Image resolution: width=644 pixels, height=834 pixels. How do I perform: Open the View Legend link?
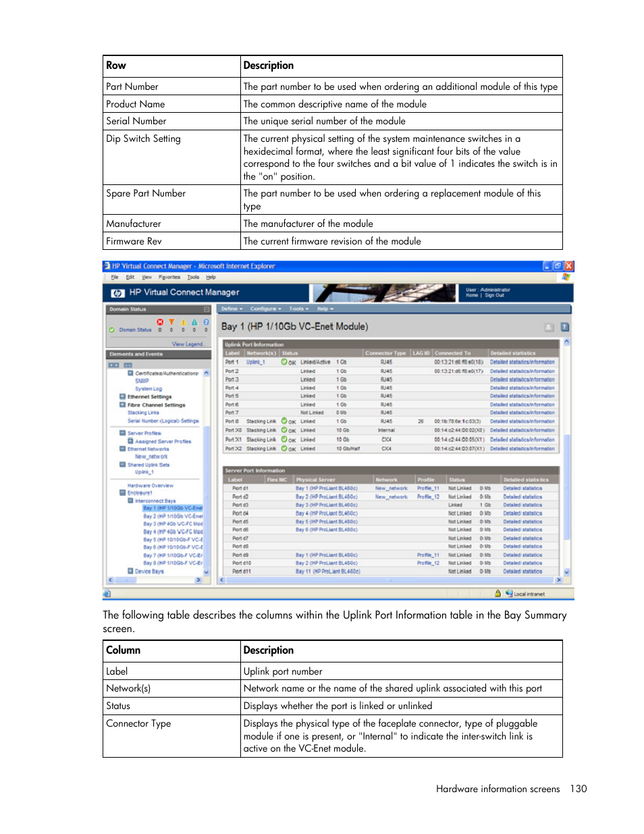pyautogui.click(x=188, y=344)
